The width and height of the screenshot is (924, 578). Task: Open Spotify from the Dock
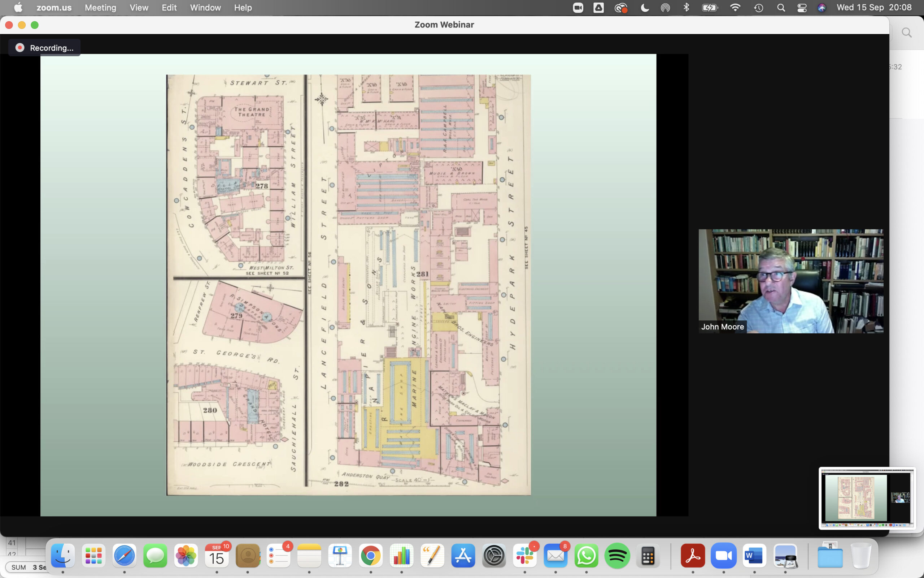click(617, 556)
